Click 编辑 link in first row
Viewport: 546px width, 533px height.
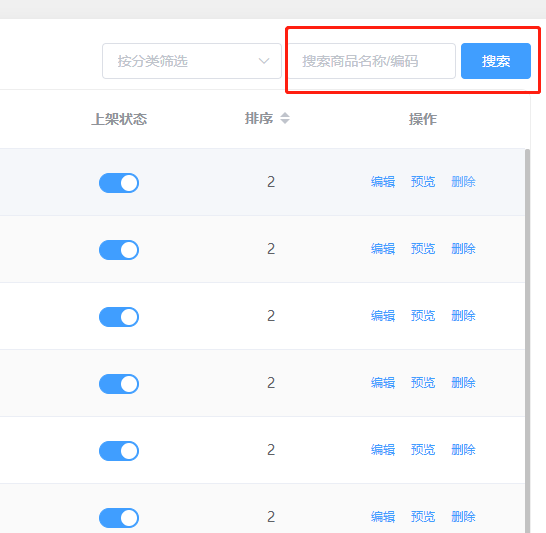(x=383, y=182)
